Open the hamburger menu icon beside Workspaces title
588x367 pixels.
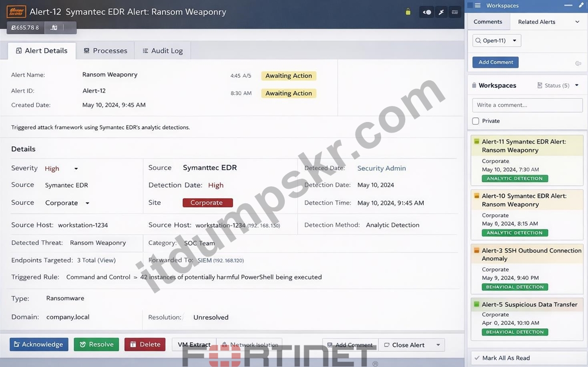click(478, 6)
